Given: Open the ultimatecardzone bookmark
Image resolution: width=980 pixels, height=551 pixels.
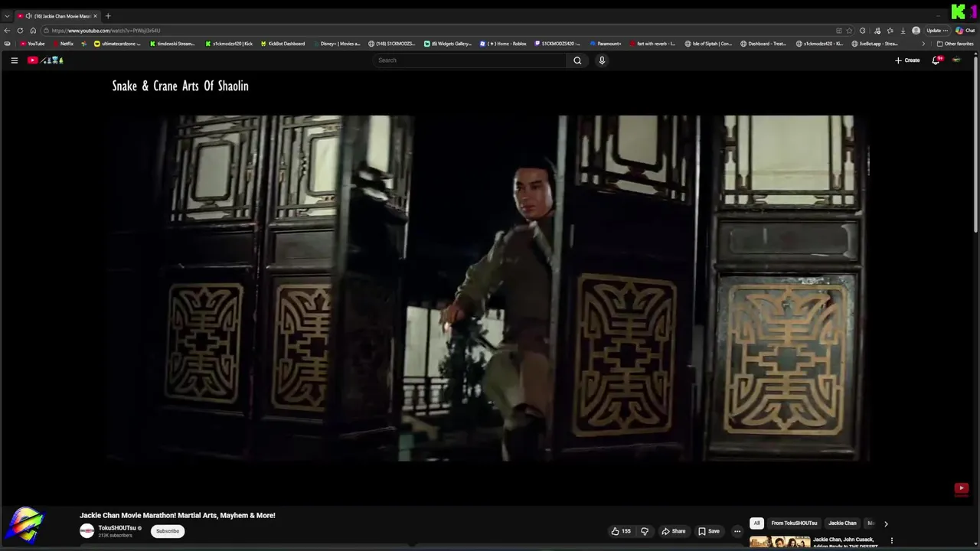Looking at the screenshot, I should pyautogui.click(x=117, y=44).
